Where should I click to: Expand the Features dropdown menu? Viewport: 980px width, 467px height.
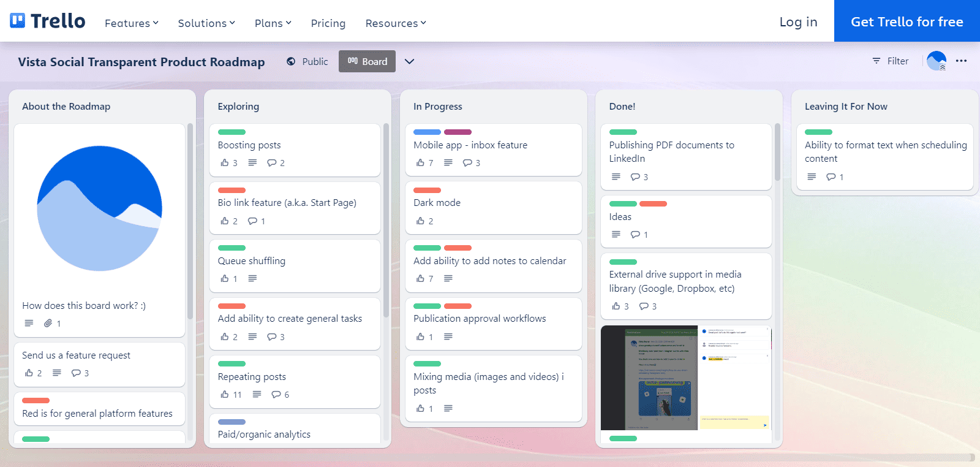pyautogui.click(x=132, y=23)
